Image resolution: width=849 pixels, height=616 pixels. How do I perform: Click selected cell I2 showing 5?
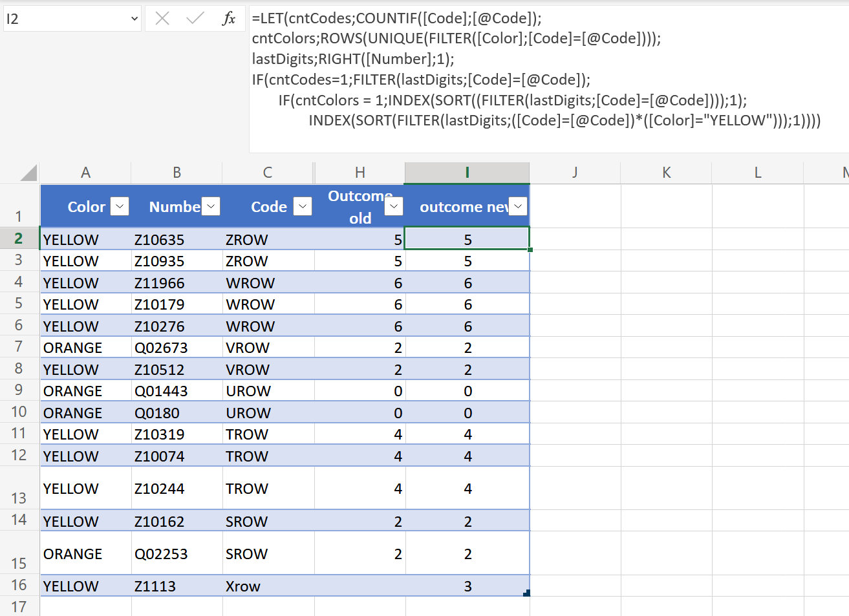pyautogui.click(x=467, y=239)
